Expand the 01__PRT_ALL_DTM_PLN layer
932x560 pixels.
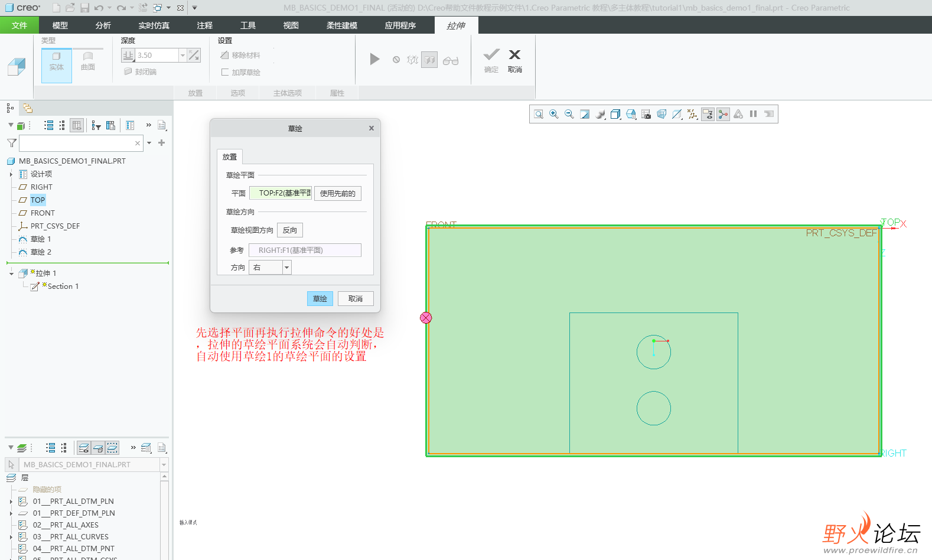click(x=11, y=502)
